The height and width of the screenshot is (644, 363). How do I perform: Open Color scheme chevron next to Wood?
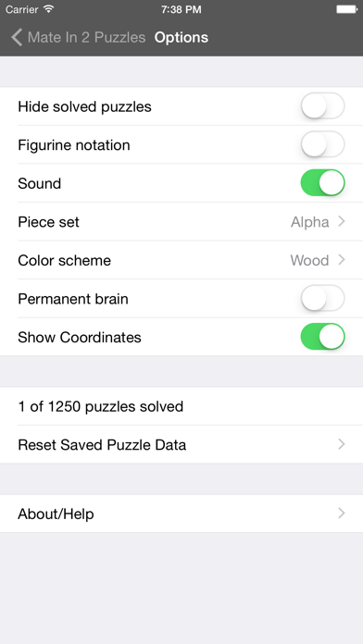[x=341, y=260]
